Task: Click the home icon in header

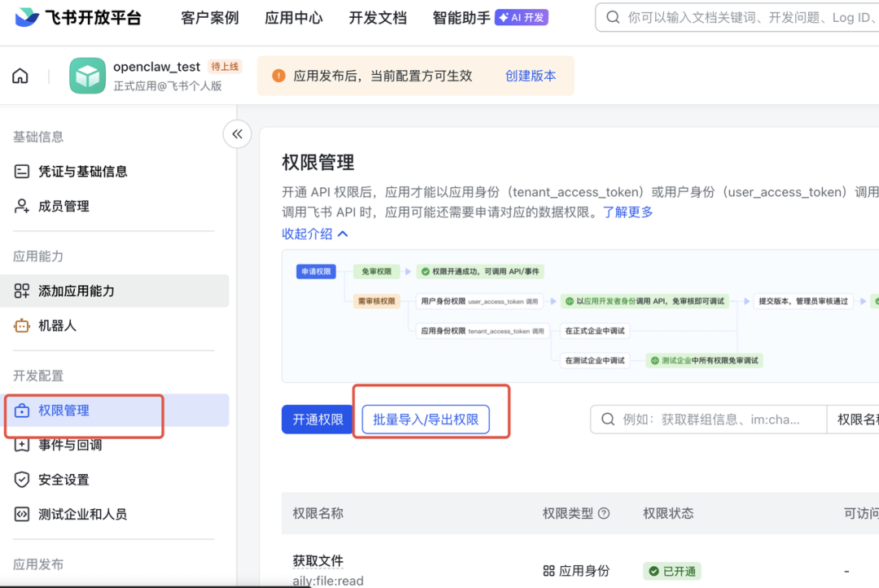Action: point(20,76)
